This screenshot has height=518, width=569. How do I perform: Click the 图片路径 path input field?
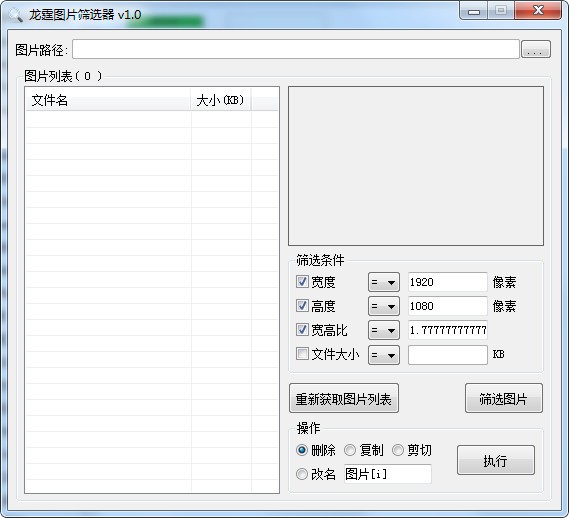(x=296, y=49)
